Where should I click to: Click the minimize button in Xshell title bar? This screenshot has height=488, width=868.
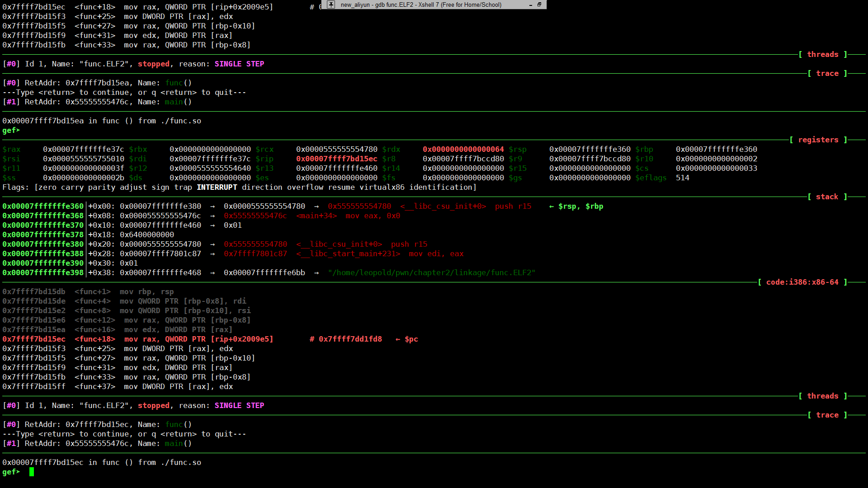pos(530,5)
